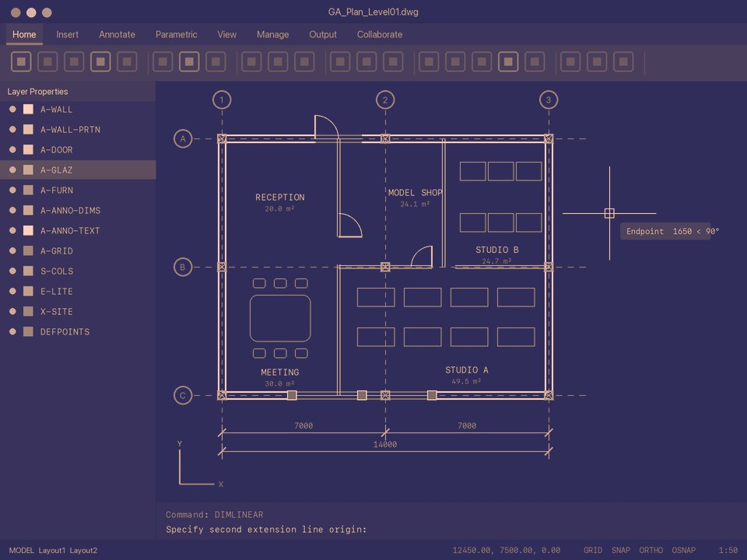
Task: Select the large meeting room table
Action: click(280, 318)
